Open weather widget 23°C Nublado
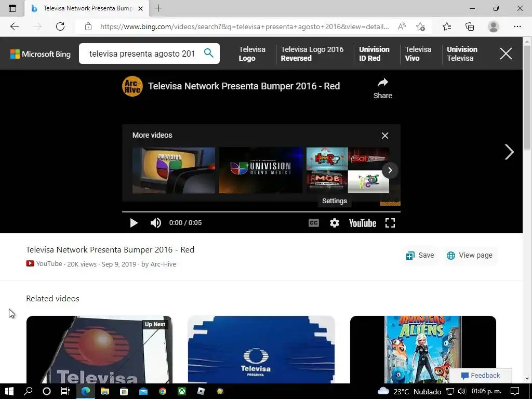The image size is (532, 399). coord(409,392)
